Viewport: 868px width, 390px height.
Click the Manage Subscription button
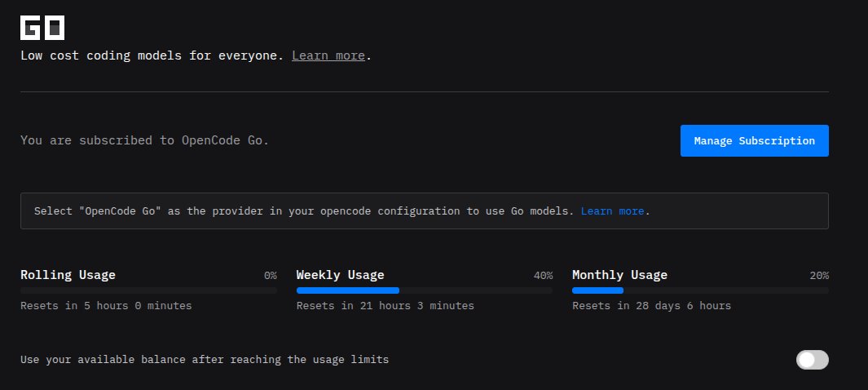pos(754,140)
